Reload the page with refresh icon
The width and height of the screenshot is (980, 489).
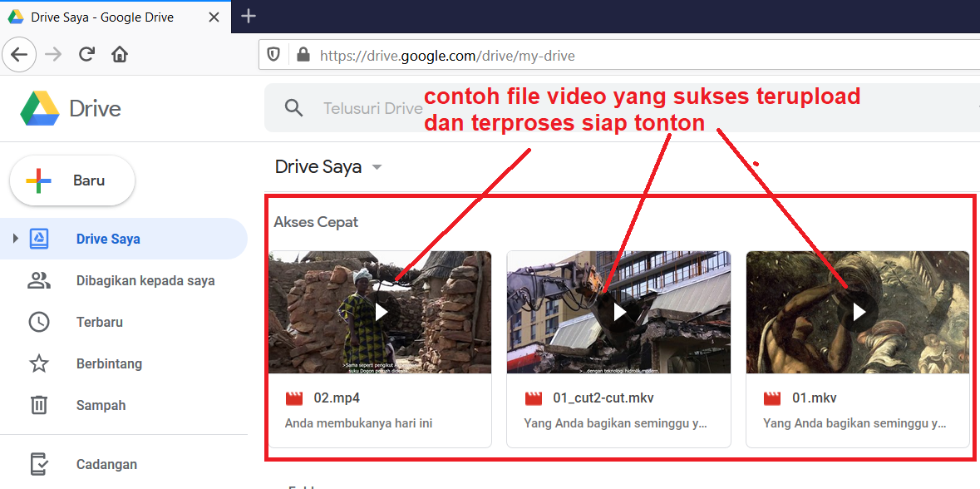86,55
